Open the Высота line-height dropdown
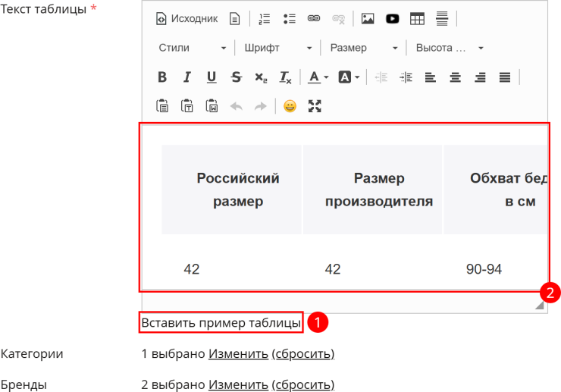The height and width of the screenshot is (392, 561). (x=450, y=48)
